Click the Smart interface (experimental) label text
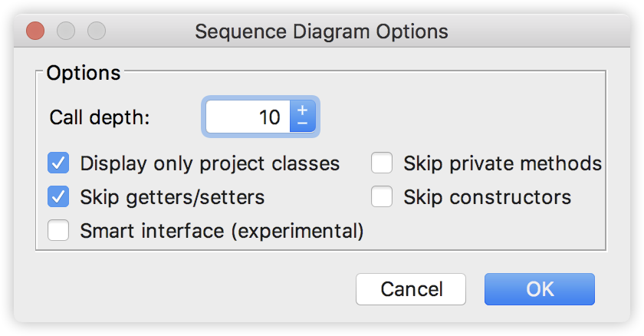This screenshot has width=644, height=336. pyautogui.click(x=222, y=230)
